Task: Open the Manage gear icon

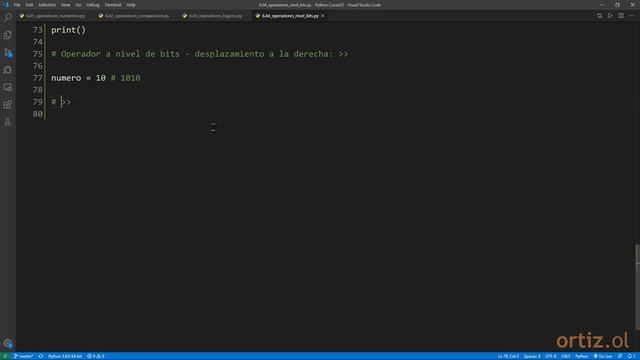Action: click(8, 343)
